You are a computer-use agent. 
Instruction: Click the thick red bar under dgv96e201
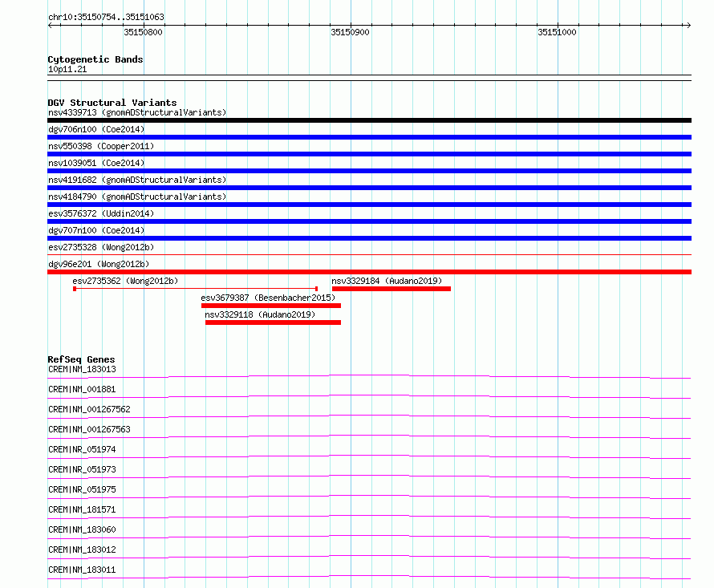369,272
